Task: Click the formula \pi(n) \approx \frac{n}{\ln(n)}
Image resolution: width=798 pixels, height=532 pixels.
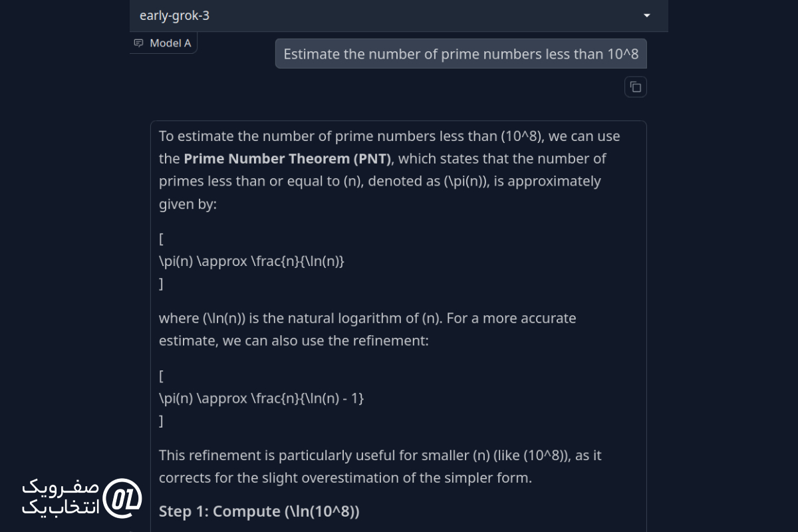Action: (x=251, y=261)
